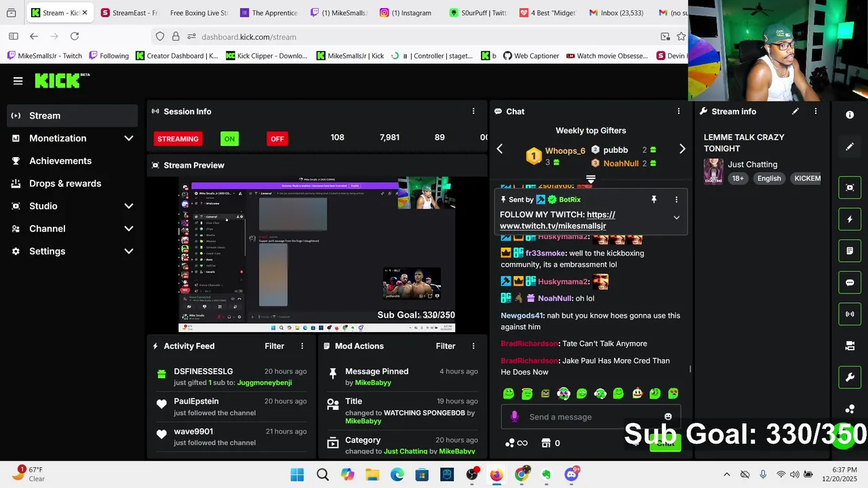This screenshot has height=488, width=868.
Task: Turn streaming OFF with the red button
Action: [277, 139]
